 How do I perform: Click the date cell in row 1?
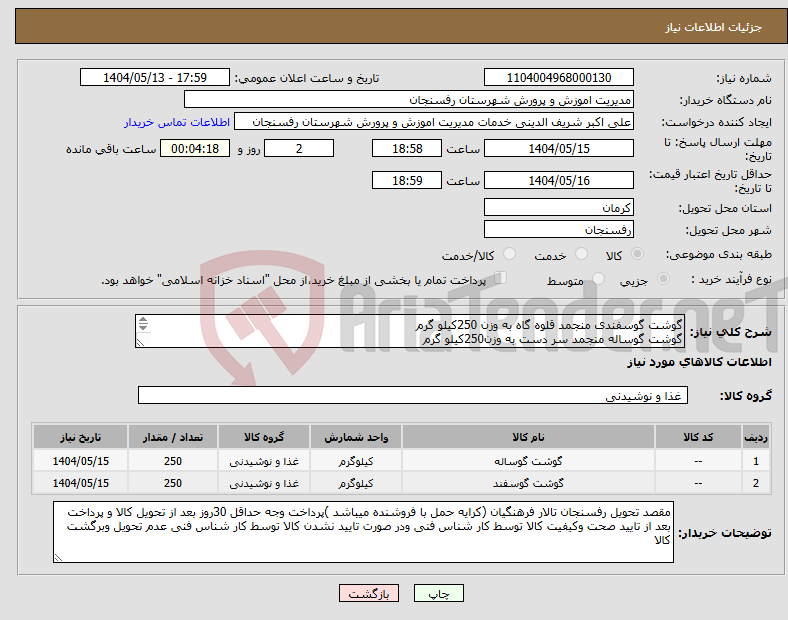pos(80,461)
